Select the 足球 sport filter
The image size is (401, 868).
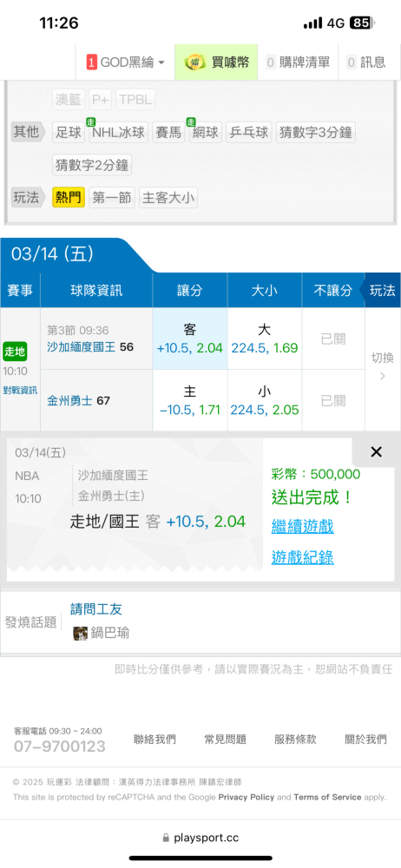pos(69,132)
